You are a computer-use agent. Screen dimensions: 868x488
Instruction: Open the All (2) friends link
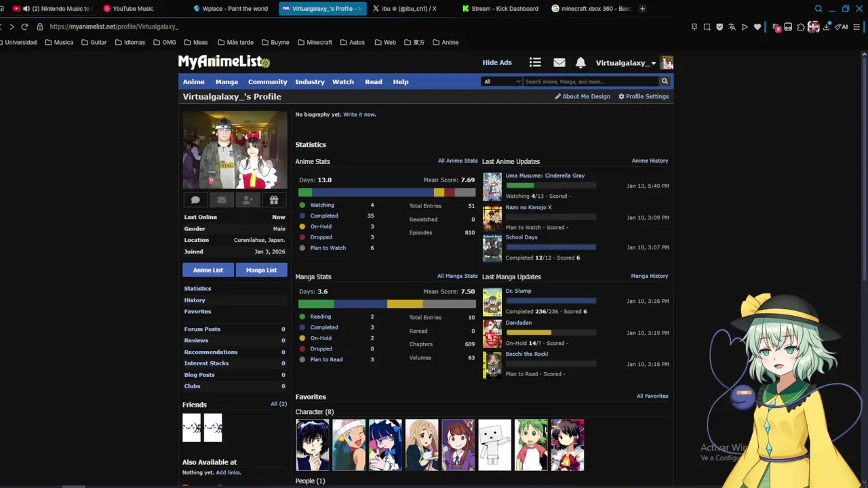pos(279,404)
